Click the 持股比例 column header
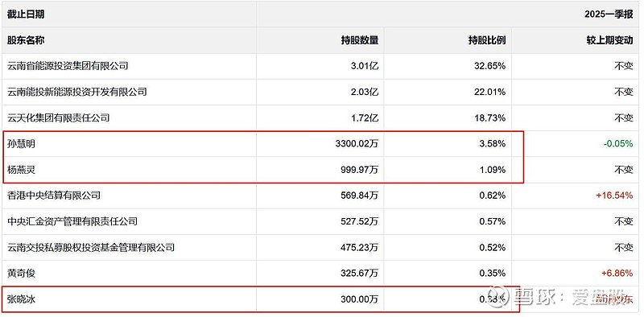The width and height of the screenshot is (644, 317). pyautogui.click(x=487, y=40)
